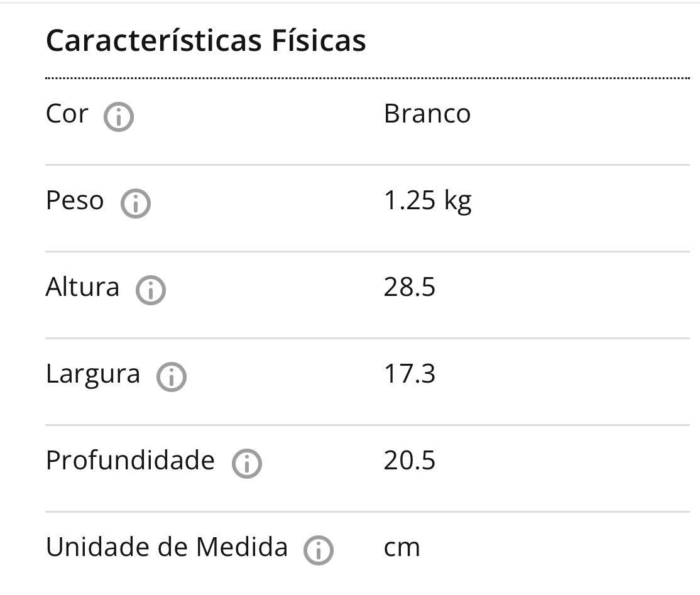Click the Cor label

pyautogui.click(x=67, y=113)
